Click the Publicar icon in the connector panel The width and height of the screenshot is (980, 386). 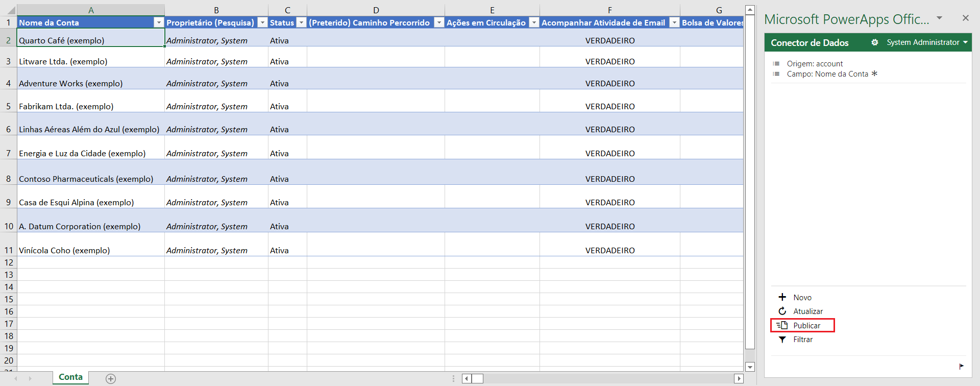[782, 325]
